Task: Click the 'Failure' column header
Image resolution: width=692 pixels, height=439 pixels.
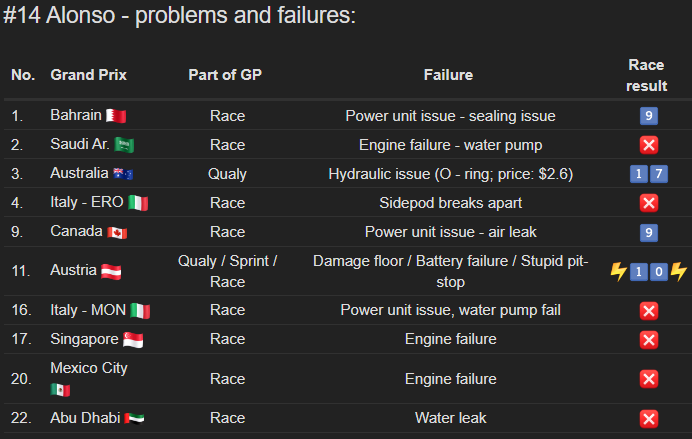Action: coord(448,75)
